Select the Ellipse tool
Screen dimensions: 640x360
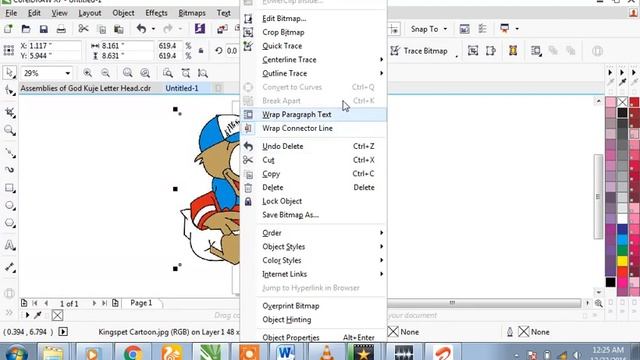coord(9,206)
